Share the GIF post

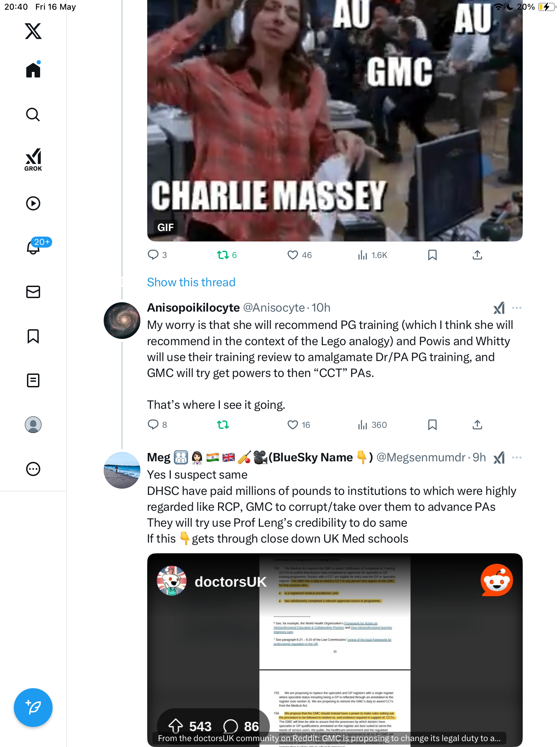point(477,255)
